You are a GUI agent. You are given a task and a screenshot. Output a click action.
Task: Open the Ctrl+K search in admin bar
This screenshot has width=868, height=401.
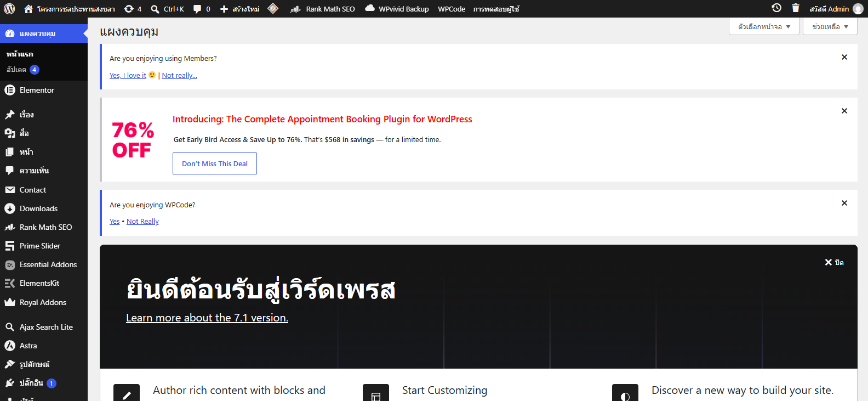coord(168,9)
